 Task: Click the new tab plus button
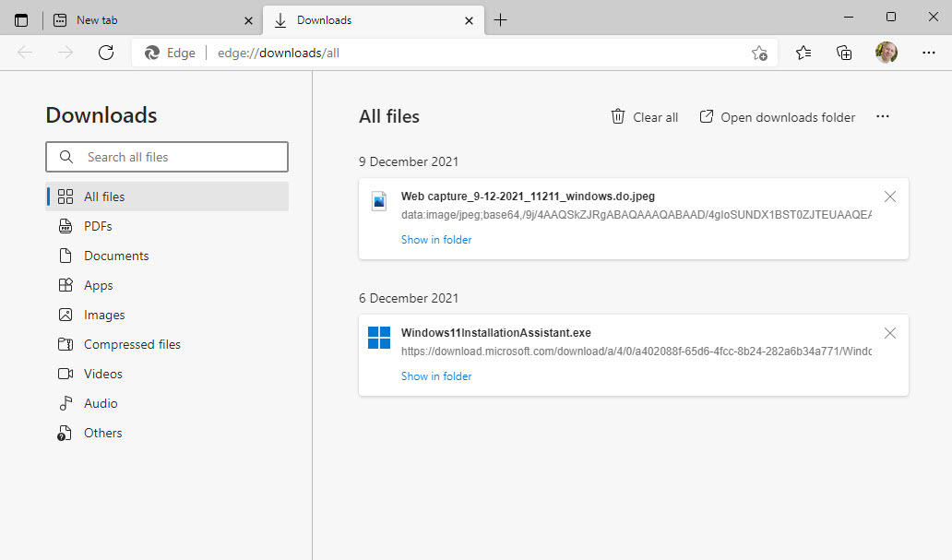coord(500,19)
